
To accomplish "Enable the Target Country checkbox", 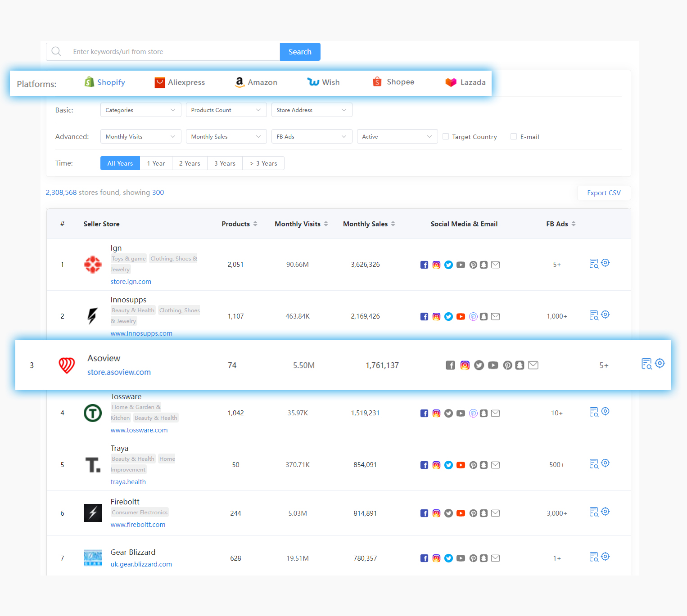I will [x=445, y=136].
